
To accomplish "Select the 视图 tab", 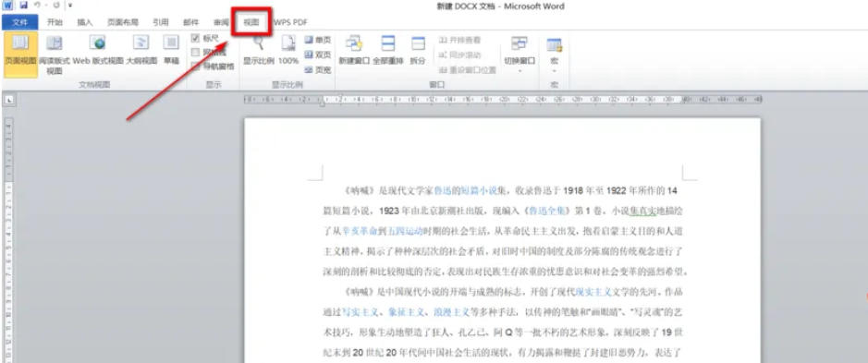I will (251, 22).
